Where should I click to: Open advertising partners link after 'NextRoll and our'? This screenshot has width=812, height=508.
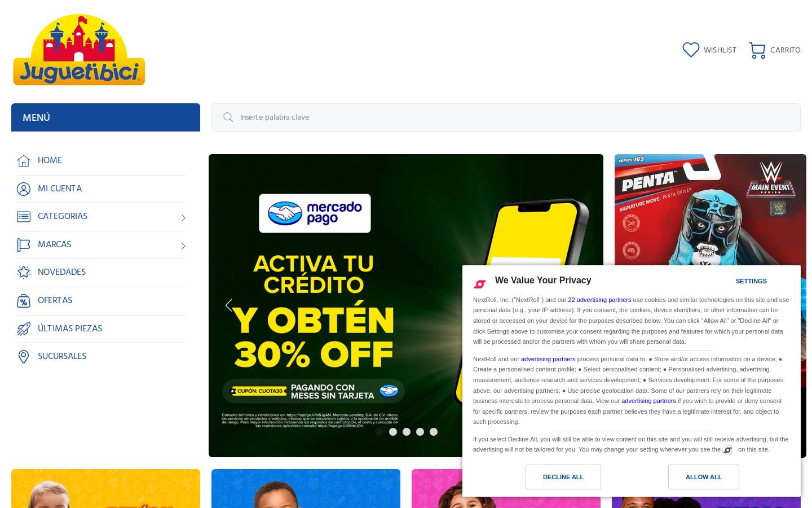548,359
